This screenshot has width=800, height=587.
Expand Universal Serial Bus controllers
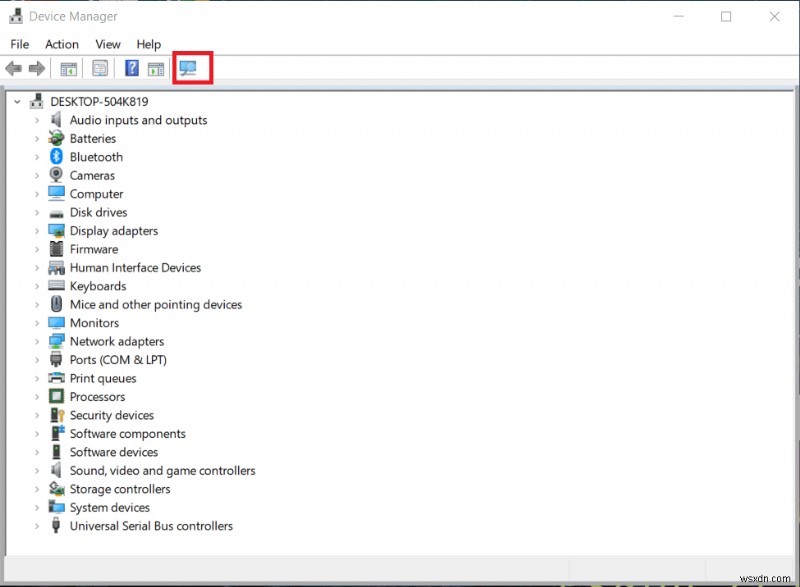(39, 526)
